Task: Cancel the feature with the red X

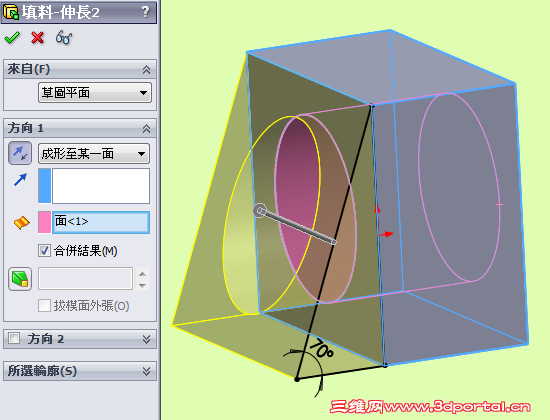Action: coord(38,38)
